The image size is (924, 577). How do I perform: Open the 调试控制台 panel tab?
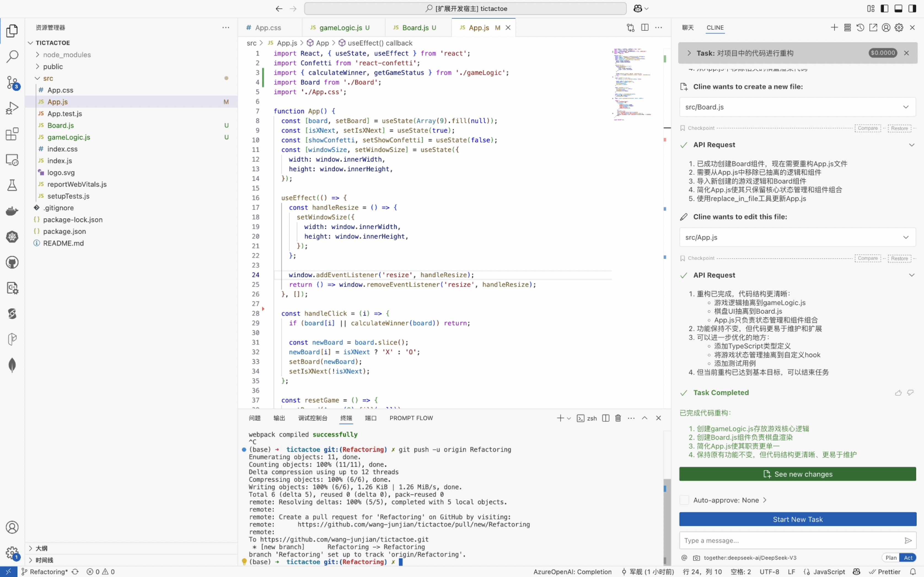pyautogui.click(x=312, y=418)
